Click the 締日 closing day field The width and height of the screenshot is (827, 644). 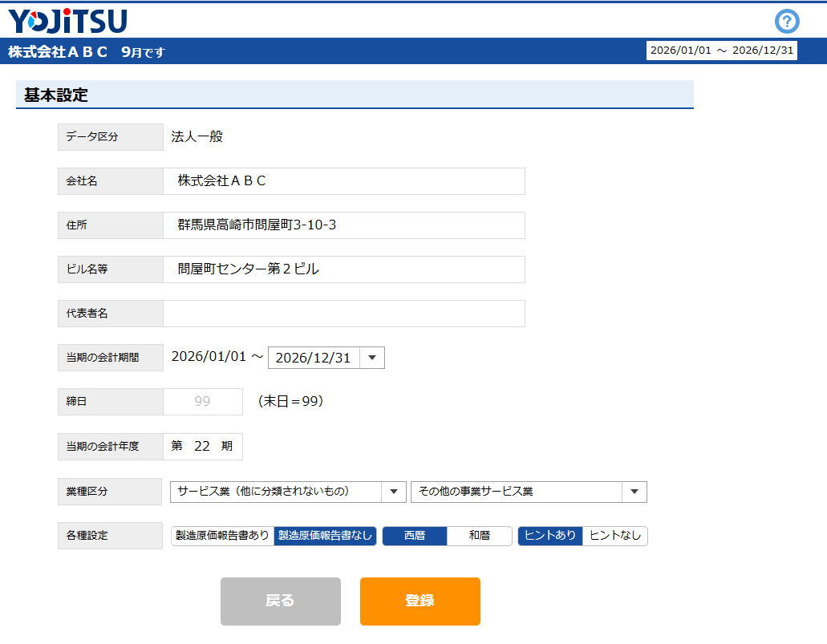(x=202, y=402)
